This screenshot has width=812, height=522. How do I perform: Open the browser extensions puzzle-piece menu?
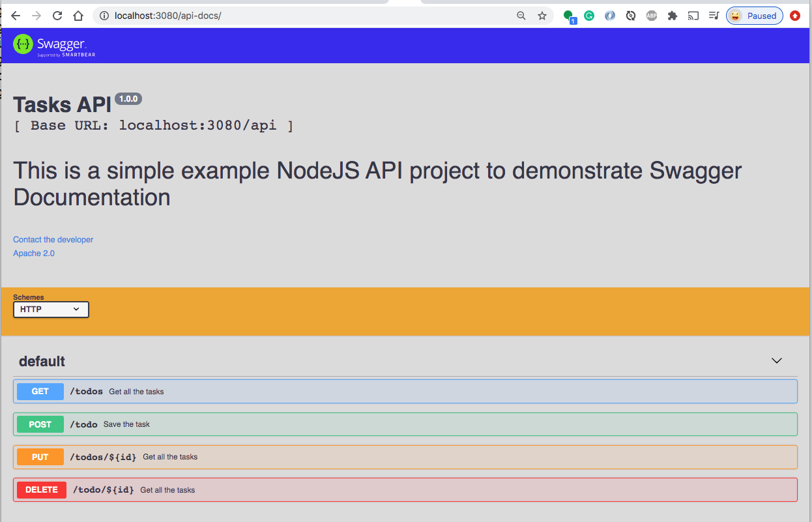coord(673,15)
